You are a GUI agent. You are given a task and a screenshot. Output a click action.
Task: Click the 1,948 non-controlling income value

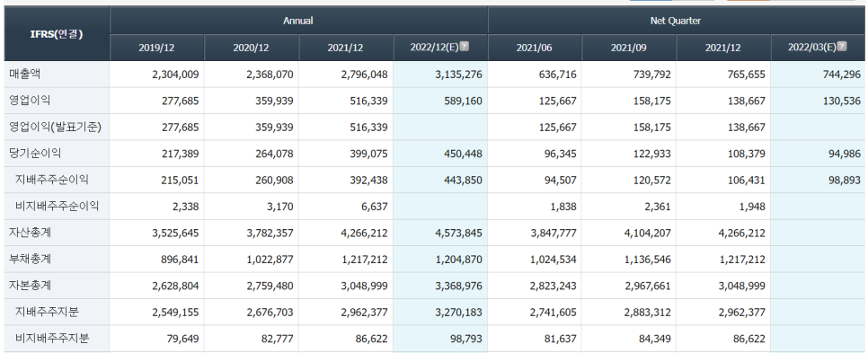[x=753, y=207]
